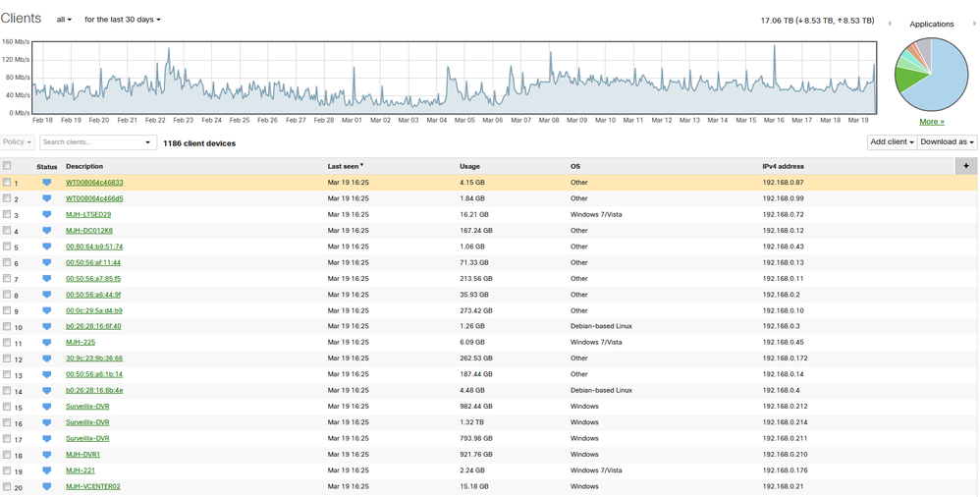Viewport: 980px width, 497px height.
Task: Click the status icon for MJH-DVR1
Action: point(46,455)
